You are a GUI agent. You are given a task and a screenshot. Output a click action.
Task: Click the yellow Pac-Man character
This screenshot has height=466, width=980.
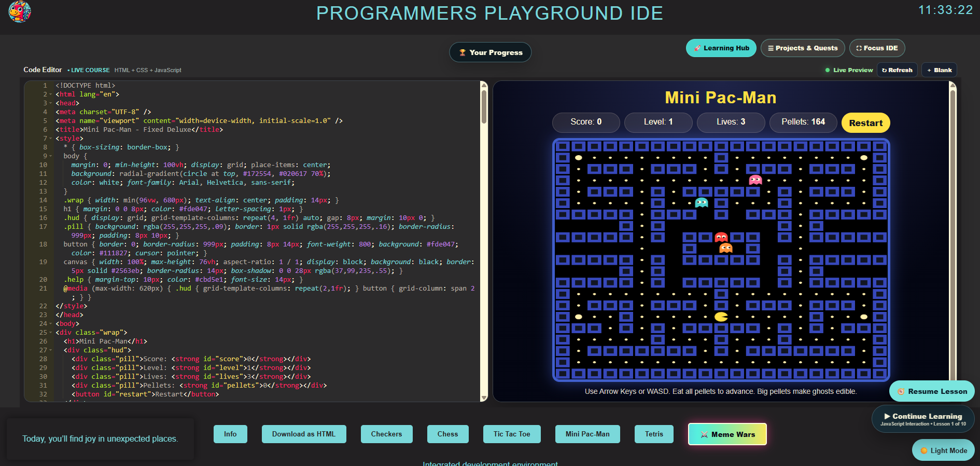(x=721, y=317)
